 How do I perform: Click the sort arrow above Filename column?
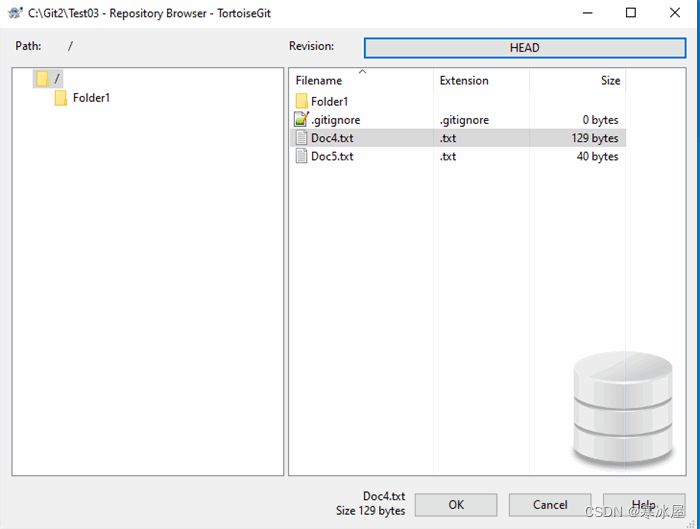pyautogui.click(x=362, y=71)
